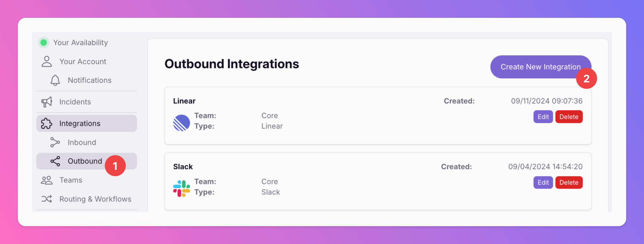The width and height of the screenshot is (644, 244).
Task: Click the green availability status dot
Action: [x=44, y=43]
